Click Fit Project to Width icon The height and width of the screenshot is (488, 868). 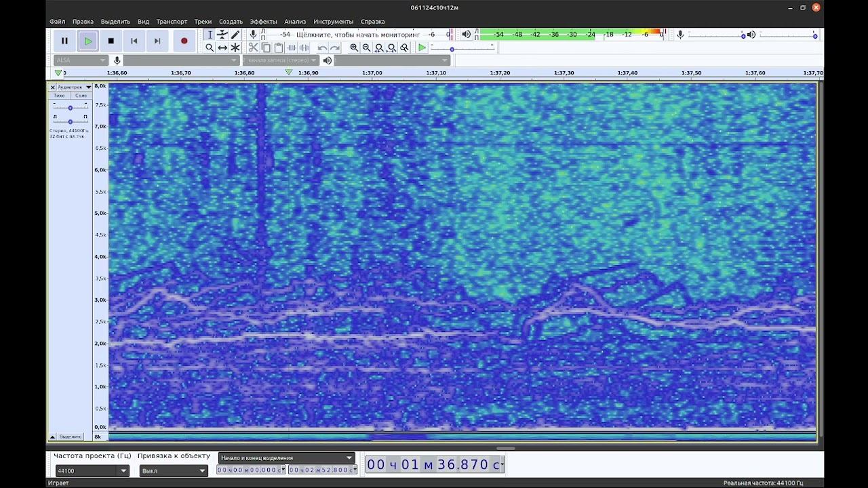click(392, 47)
